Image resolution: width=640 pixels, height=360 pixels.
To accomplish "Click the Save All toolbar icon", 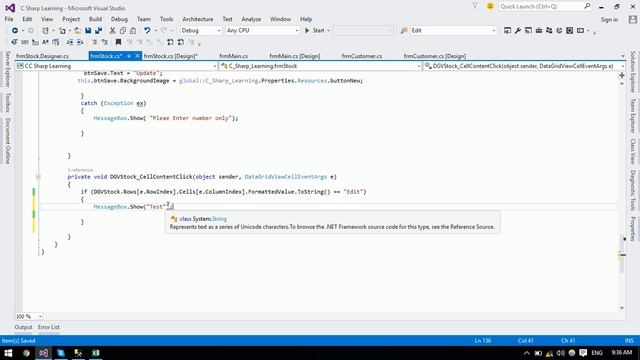I will 98,31.
